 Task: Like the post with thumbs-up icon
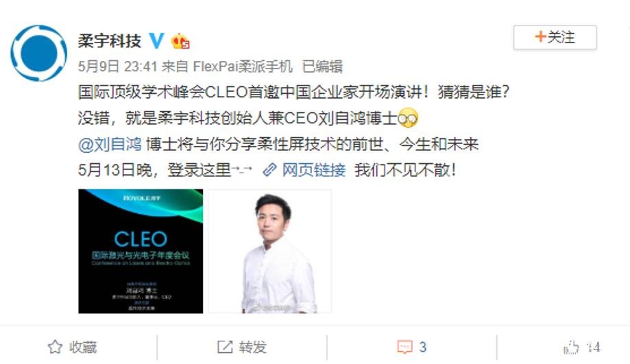pyautogui.click(x=571, y=347)
